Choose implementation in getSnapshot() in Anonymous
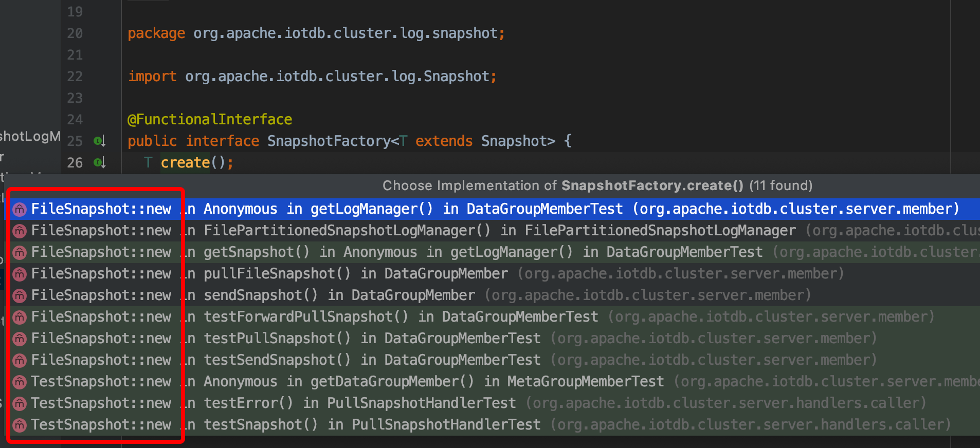 tap(492, 252)
